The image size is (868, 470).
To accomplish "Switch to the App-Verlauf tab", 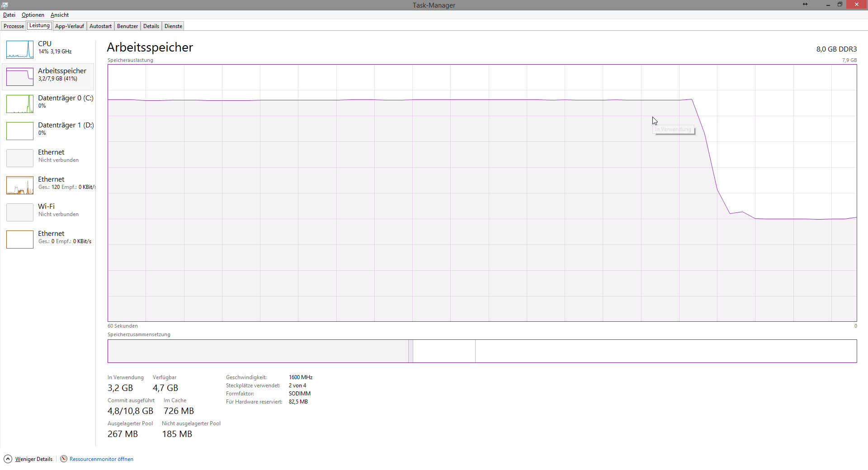I will click(70, 26).
